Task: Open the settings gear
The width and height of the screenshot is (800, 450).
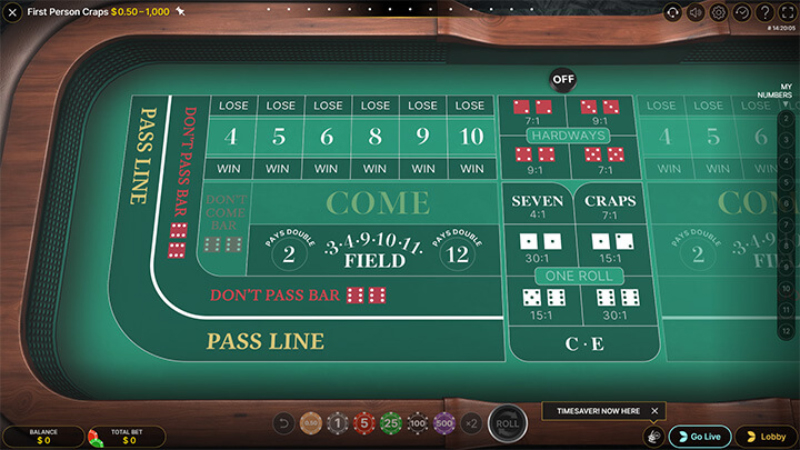Action: (719, 13)
